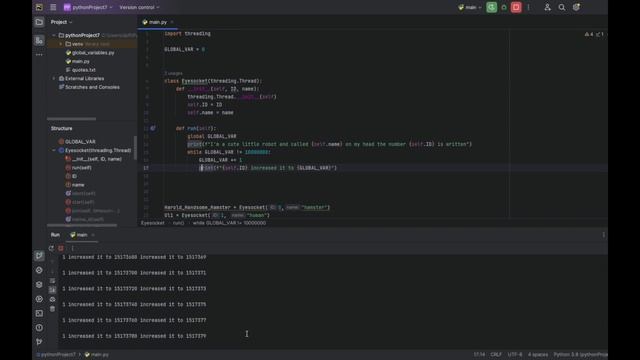The image size is (640, 360).
Task: Open the warnings inspection widget in editor
Action: tap(594, 34)
